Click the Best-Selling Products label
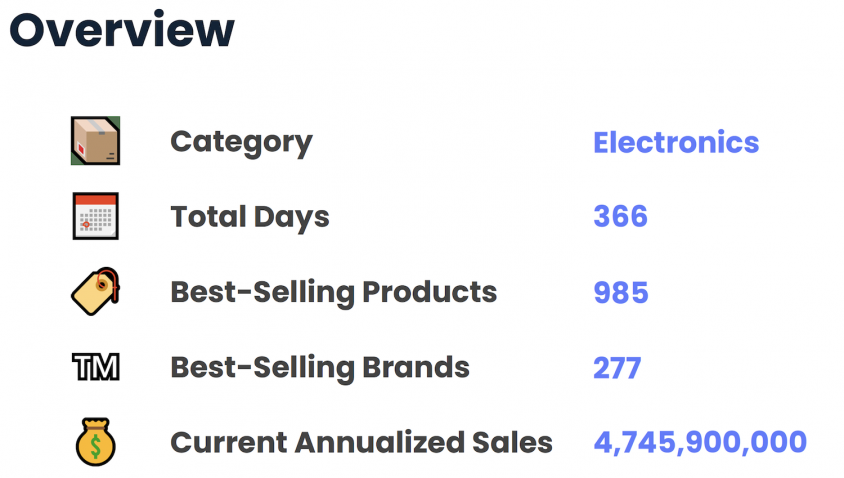 [x=334, y=293]
